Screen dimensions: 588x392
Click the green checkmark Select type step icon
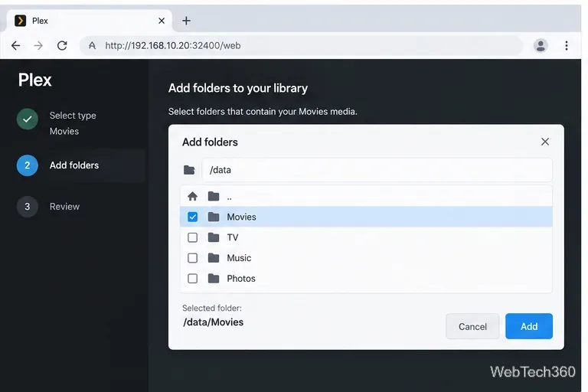(x=28, y=119)
